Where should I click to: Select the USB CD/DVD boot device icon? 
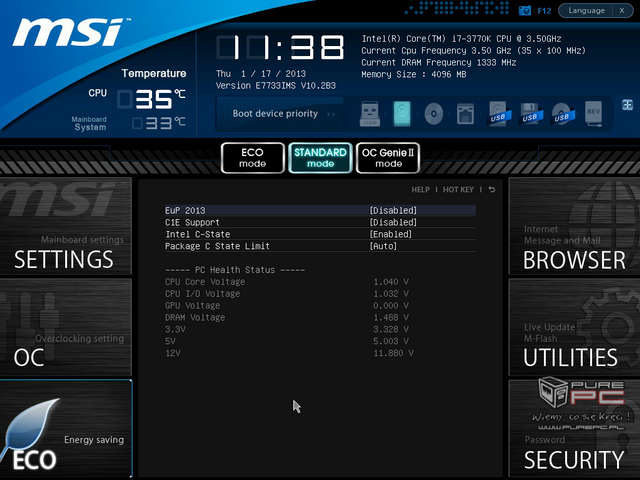point(562,113)
